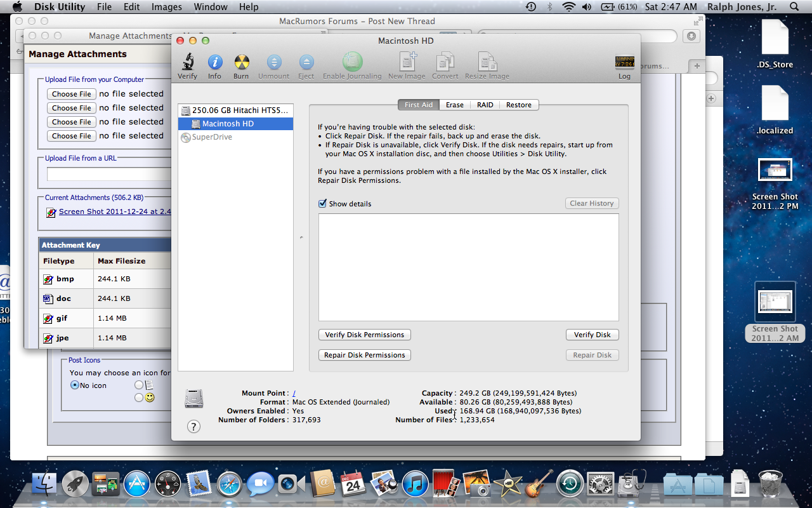Click the Convert toolbar icon

pyautogui.click(x=445, y=62)
